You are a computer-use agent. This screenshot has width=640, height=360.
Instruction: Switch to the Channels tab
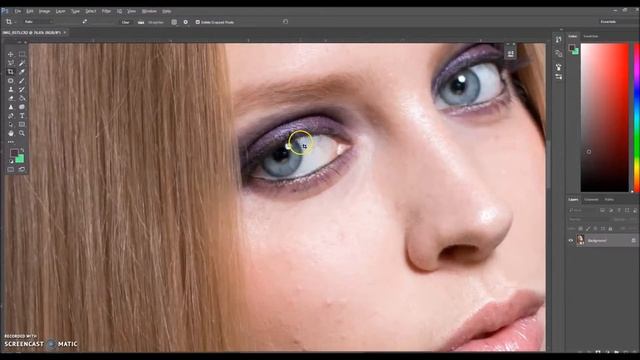point(591,200)
